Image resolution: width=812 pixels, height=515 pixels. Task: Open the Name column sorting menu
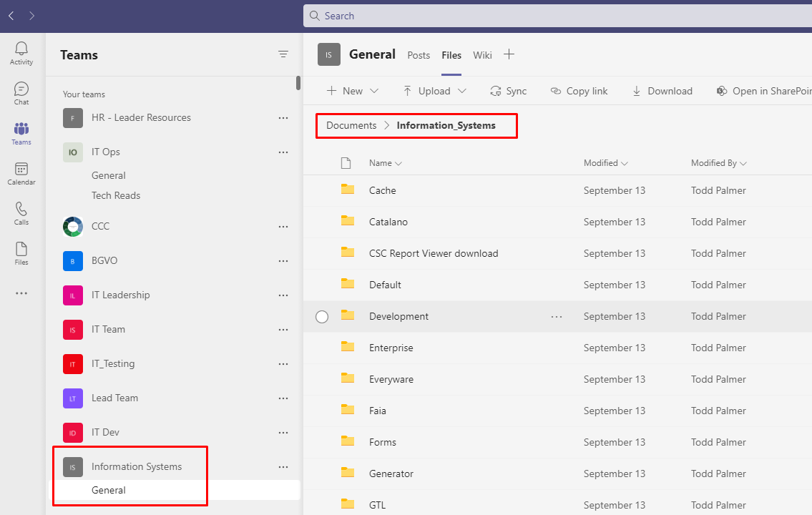pos(383,163)
